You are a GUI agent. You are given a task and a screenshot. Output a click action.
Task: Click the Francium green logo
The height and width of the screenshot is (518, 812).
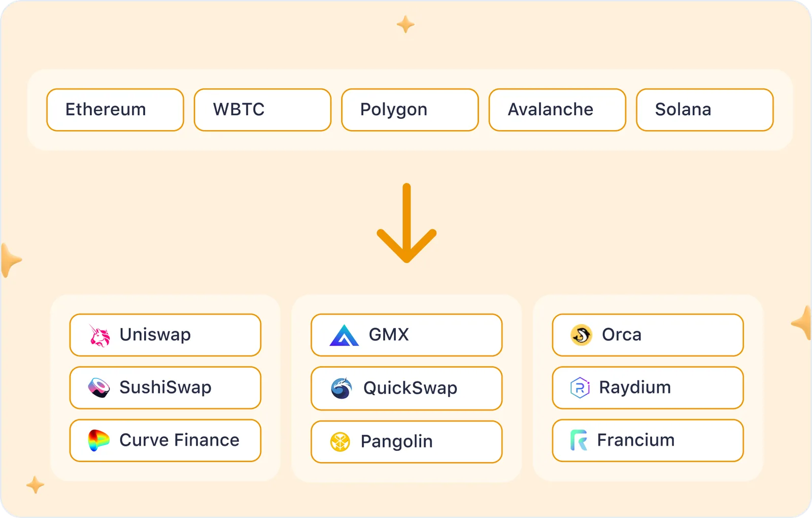coord(579,440)
